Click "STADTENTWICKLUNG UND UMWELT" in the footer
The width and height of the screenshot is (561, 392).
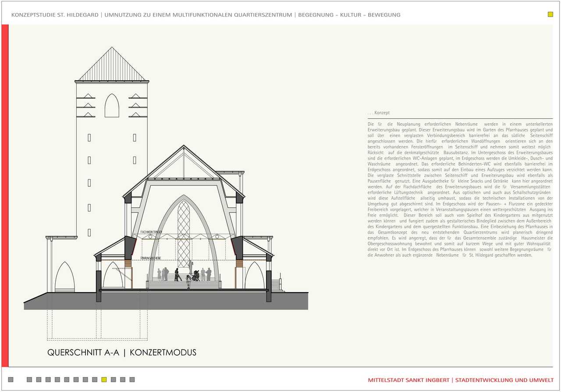(504, 380)
